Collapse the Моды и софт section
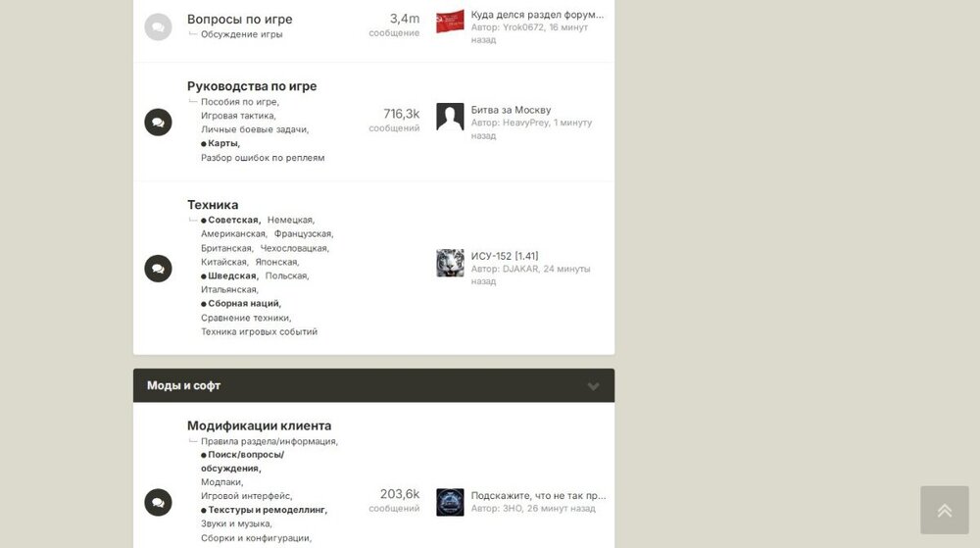Viewport: 980px width, 548px height. pos(593,386)
